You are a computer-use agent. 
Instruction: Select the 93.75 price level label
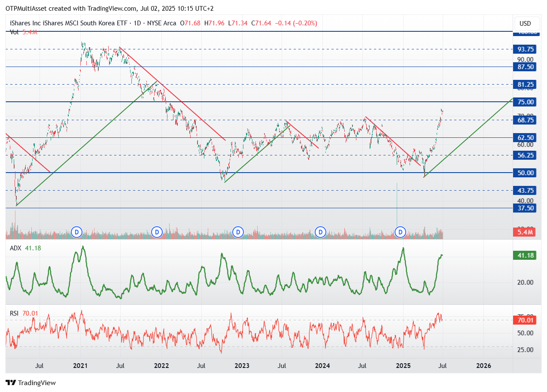click(x=525, y=49)
